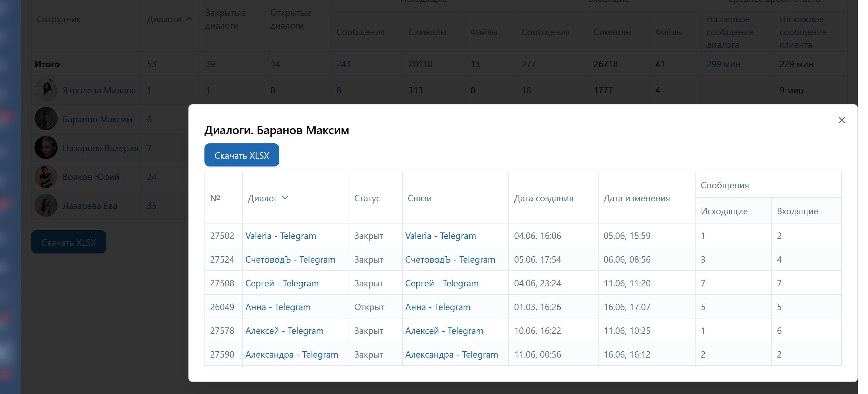Screen dimensions: 868x394
Task: Click Статус column header
Action: pyautogui.click(x=367, y=198)
